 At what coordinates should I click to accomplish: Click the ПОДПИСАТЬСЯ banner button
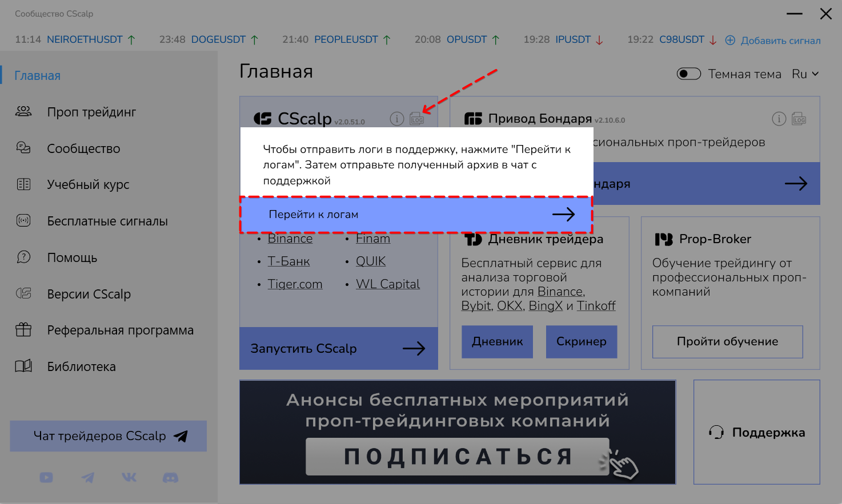coord(458,456)
